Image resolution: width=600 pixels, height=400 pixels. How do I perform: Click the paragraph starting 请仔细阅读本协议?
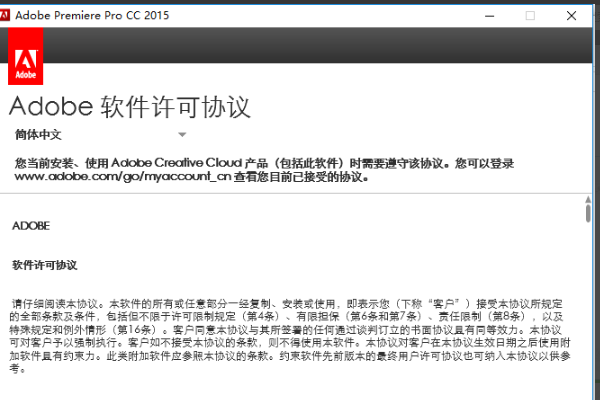290,336
